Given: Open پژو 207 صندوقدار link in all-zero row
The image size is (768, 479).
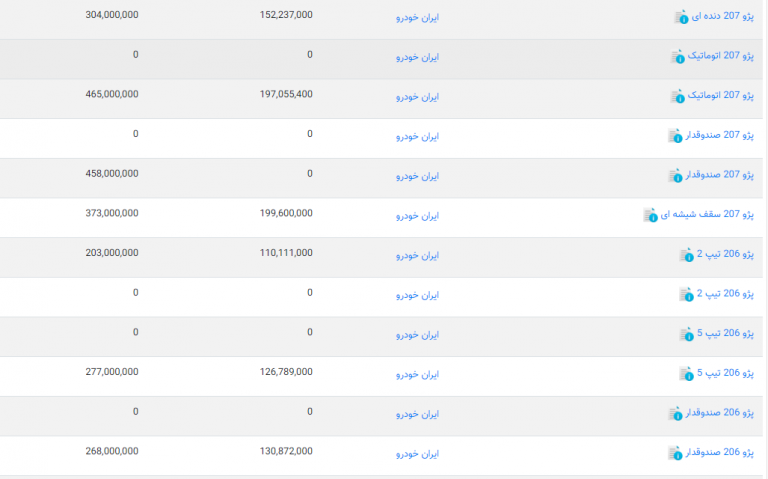Looking at the screenshot, I should (720, 135).
